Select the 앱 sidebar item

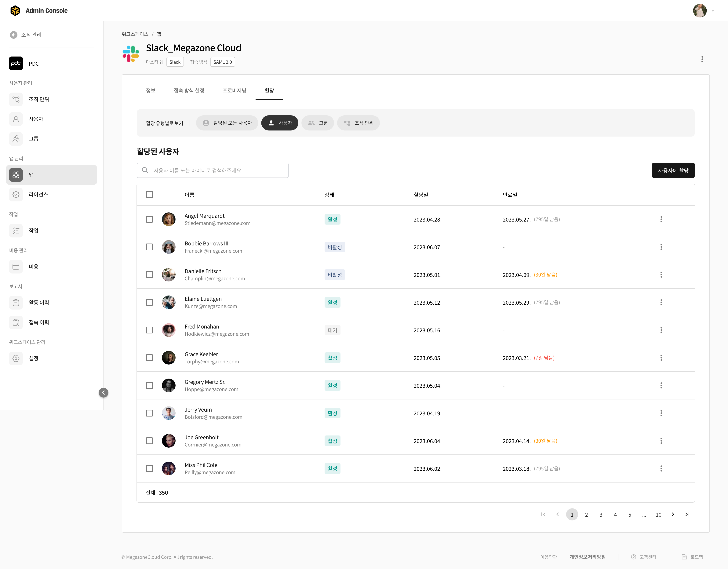51,175
